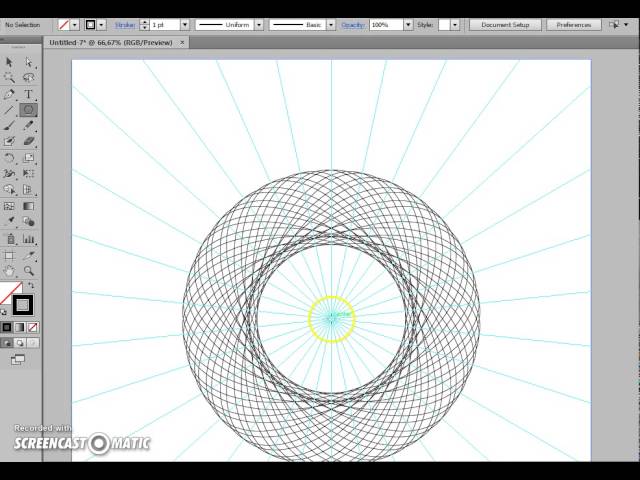Click the fill swatch in control bar
640x480 pixels.
click(x=64, y=25)
